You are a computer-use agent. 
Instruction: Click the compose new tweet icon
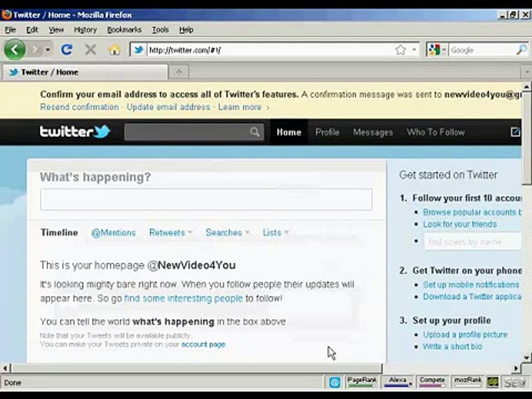click(515, 132)
